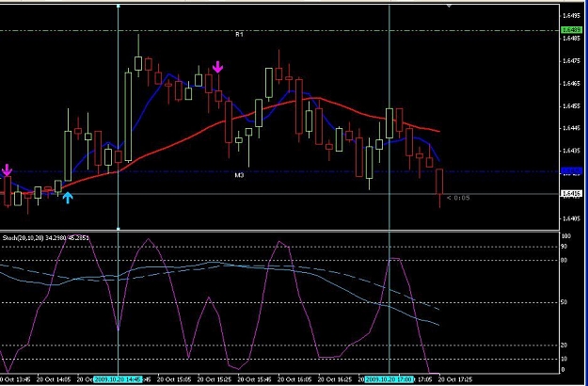
Task: Click the '20 Oct 16:25' time axis label
Action: [x=336, y=379]
